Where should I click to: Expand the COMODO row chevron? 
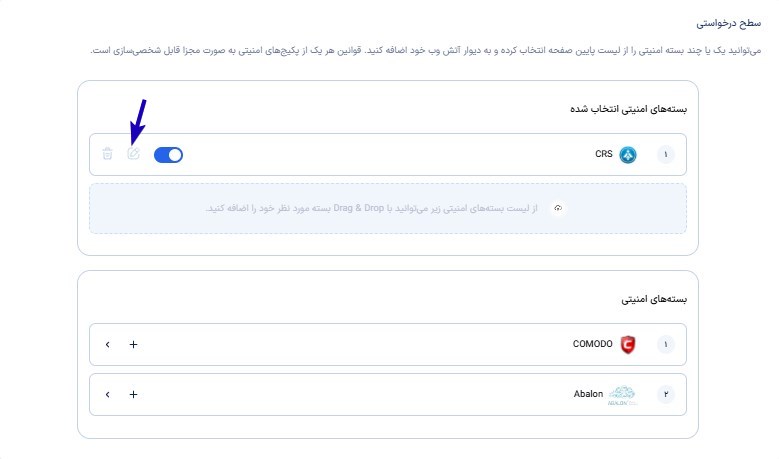point(107,344)
